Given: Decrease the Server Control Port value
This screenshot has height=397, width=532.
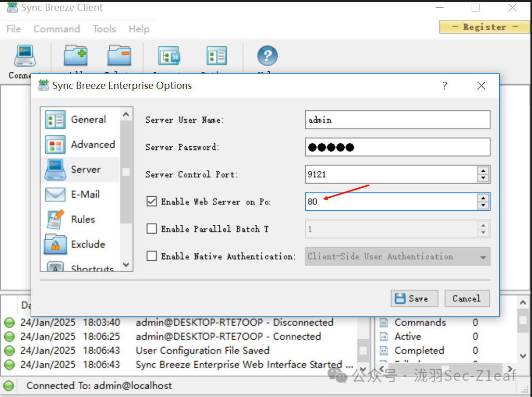Looking at the screenshot, I should (x=483, y=178).
